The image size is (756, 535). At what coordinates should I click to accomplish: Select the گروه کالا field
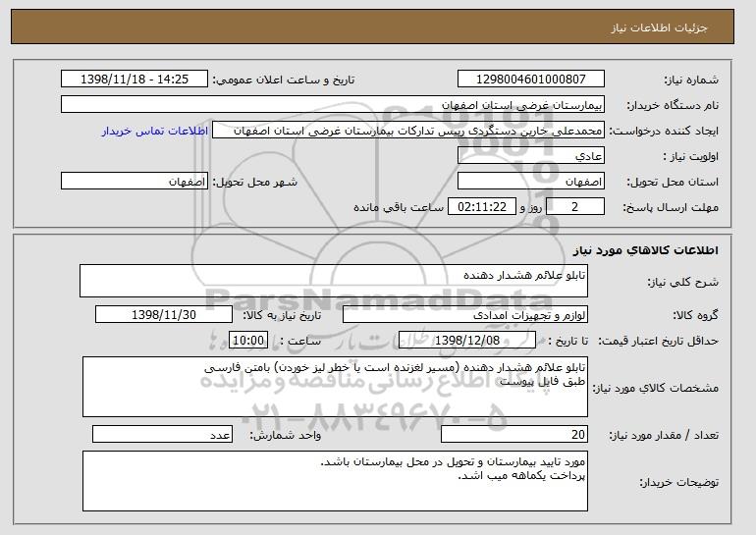pos(465,315)
